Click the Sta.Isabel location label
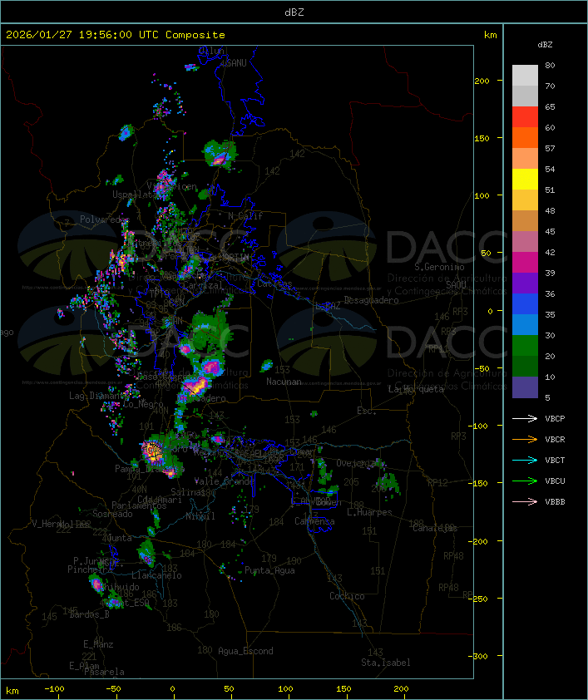 coord(385,663)
